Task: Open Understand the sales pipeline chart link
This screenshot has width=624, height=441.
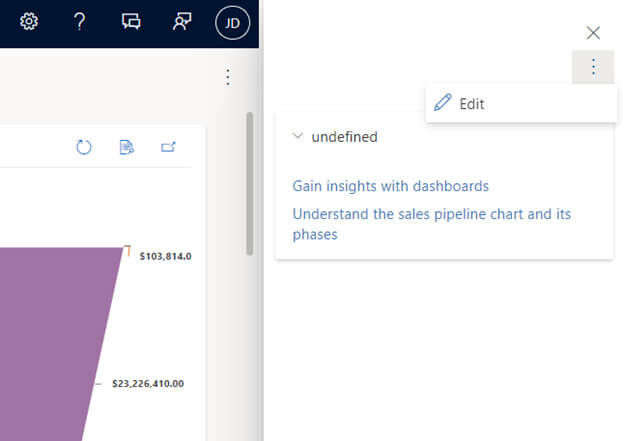Action: pyautogui.click(x=432, y=224)
